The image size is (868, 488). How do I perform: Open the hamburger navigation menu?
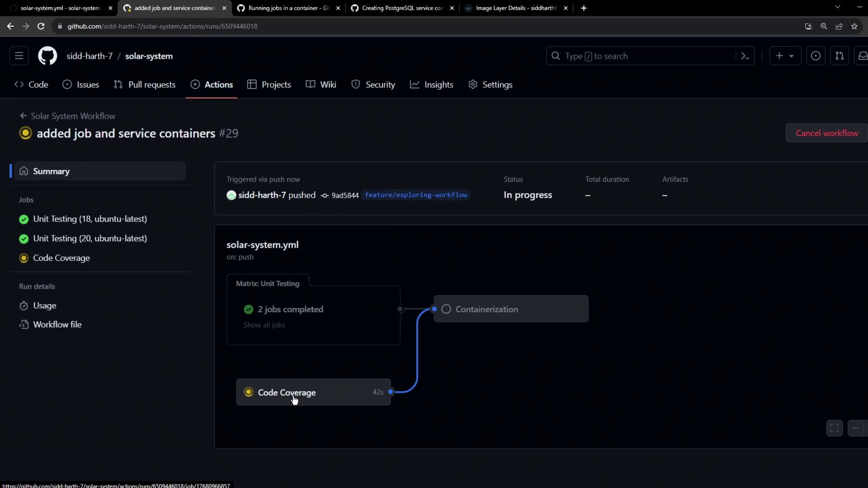pos(19,56)
